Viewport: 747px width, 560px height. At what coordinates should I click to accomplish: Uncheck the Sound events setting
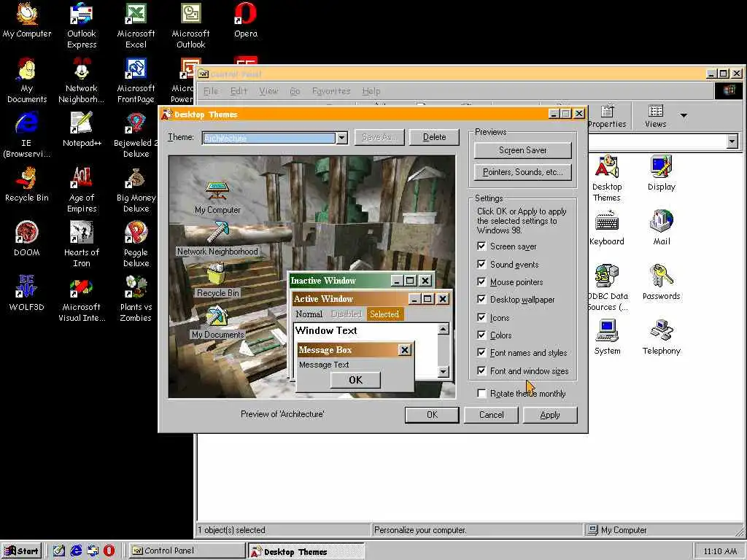point(481,264)
